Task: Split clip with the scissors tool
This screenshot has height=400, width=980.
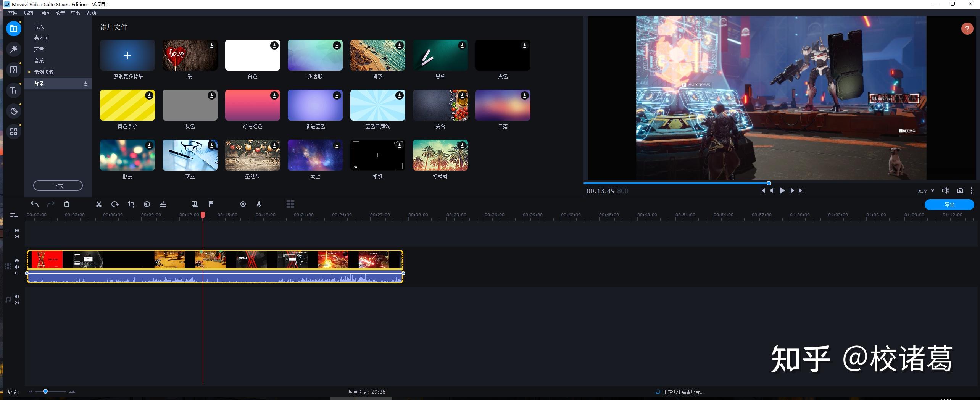Action: click(x=99, y=204)
